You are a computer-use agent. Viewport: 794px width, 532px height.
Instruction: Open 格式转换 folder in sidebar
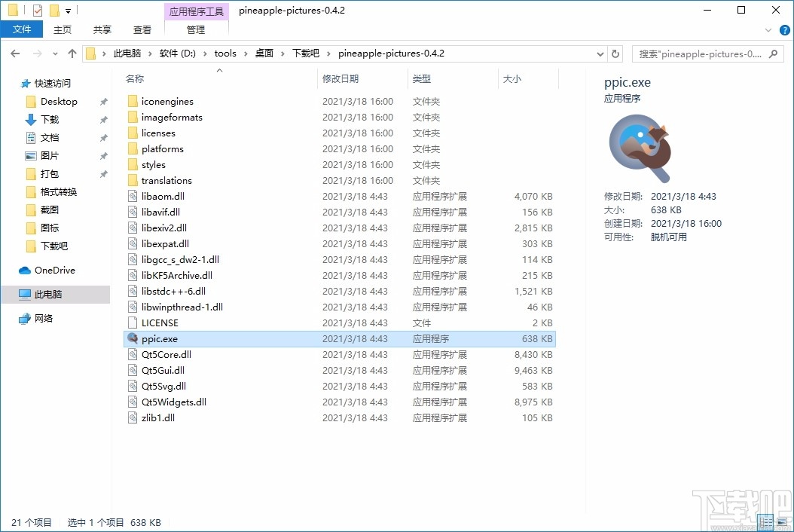[58, 192]
